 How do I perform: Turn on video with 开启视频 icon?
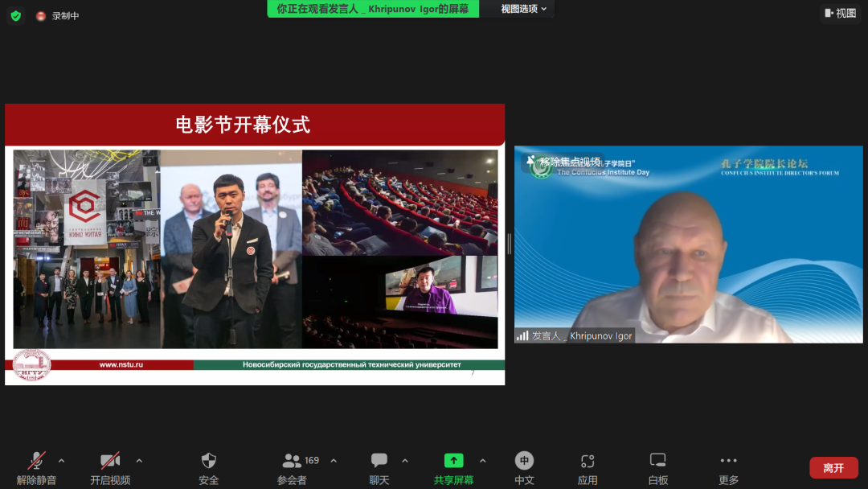click(110, 460)
